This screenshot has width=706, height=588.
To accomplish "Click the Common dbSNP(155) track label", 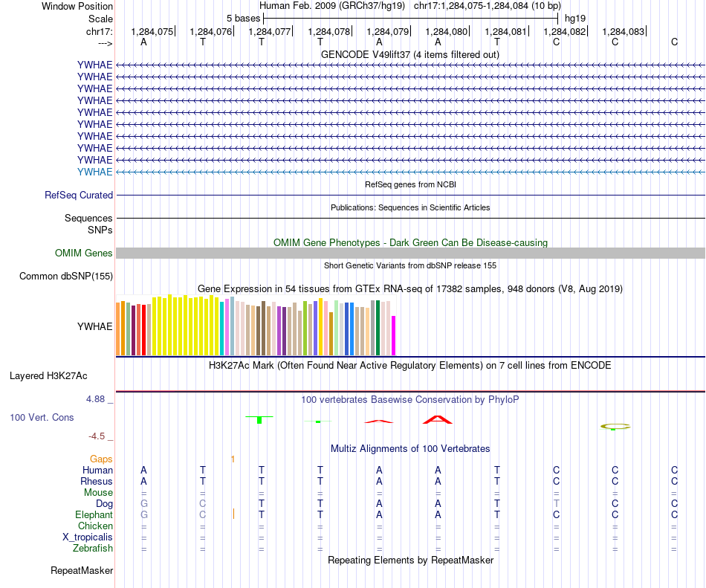I will tap(65, 276).
